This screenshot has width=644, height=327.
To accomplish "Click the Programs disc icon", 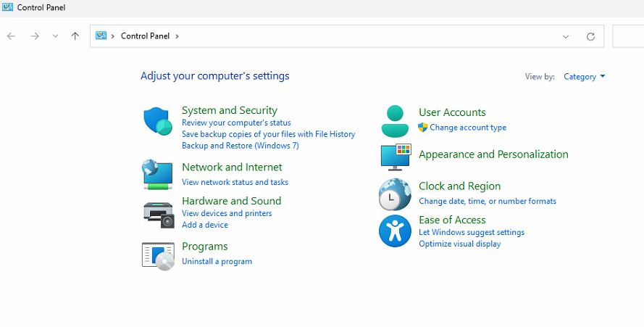I will (x=158, y=256).
